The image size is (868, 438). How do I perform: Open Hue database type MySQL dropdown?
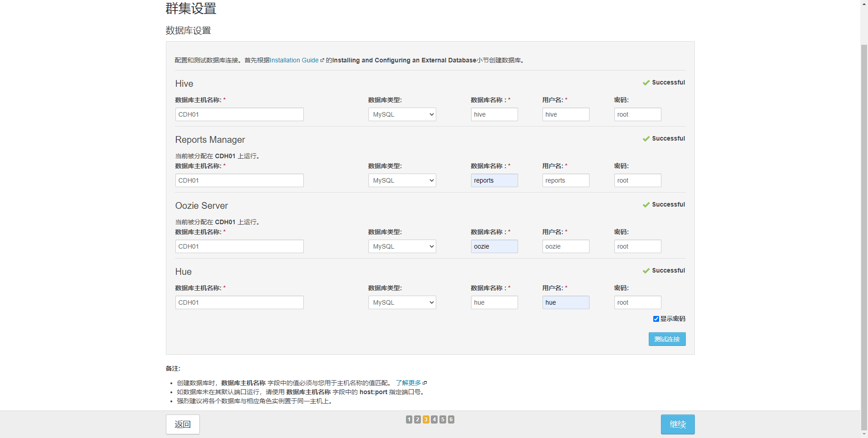tap(402, 302)
